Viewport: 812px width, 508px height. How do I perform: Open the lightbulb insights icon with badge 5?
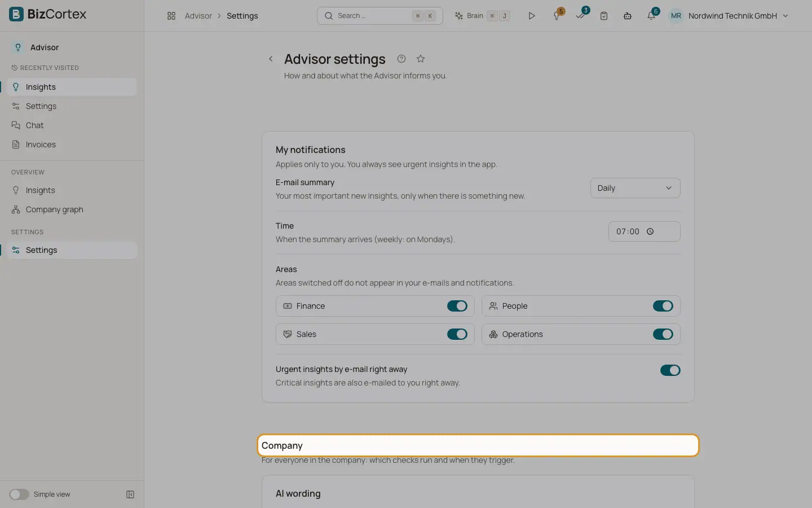pyautogui.click(x=557, y=16)
